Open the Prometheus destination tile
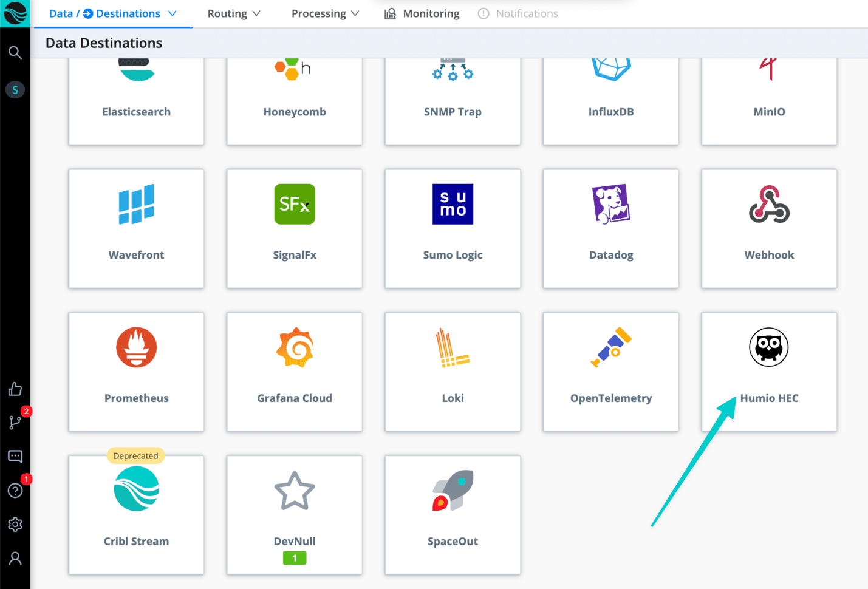 (137, 372)
